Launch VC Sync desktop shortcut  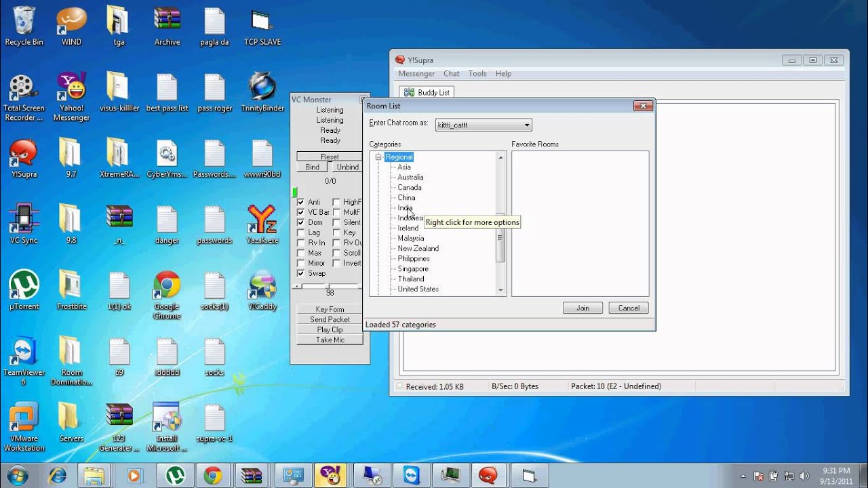(24, 224)
